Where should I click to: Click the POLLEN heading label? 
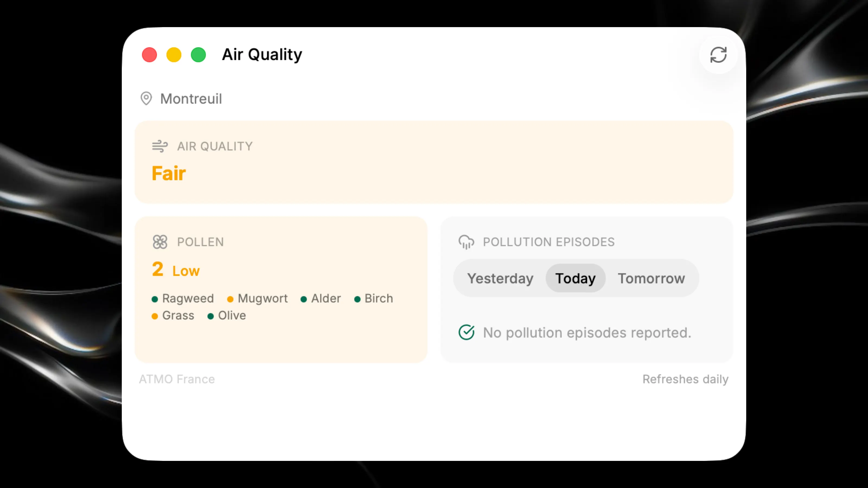(200, 242)
